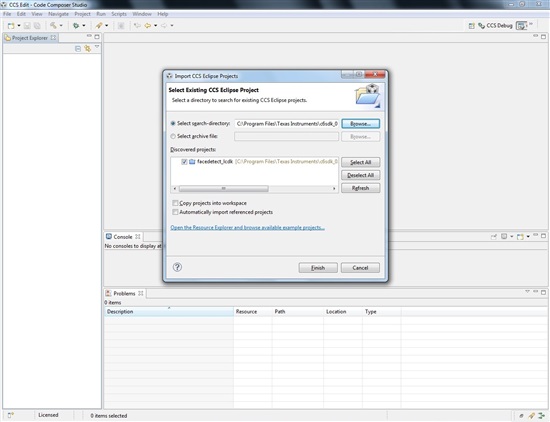Click the Select All button

[x=361, y=162]
